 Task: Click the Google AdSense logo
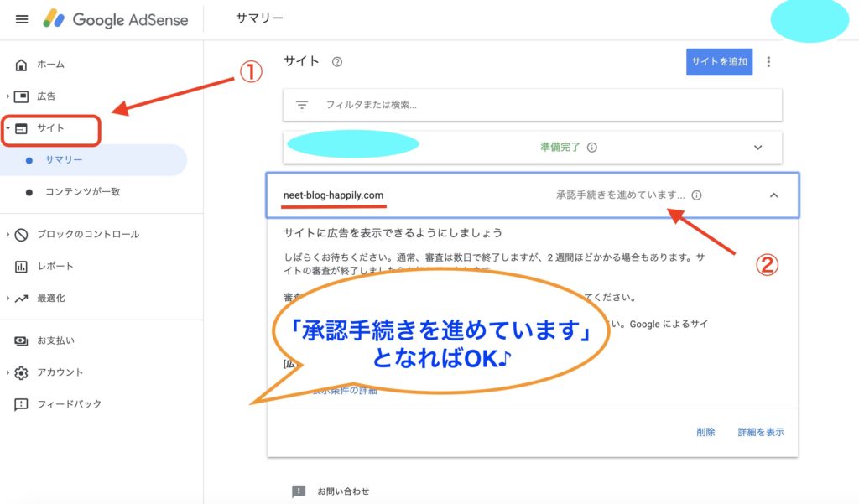[116, 20]
